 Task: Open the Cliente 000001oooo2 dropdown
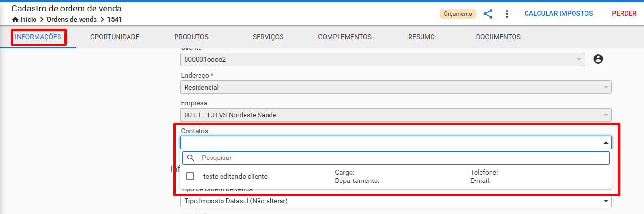383,59
